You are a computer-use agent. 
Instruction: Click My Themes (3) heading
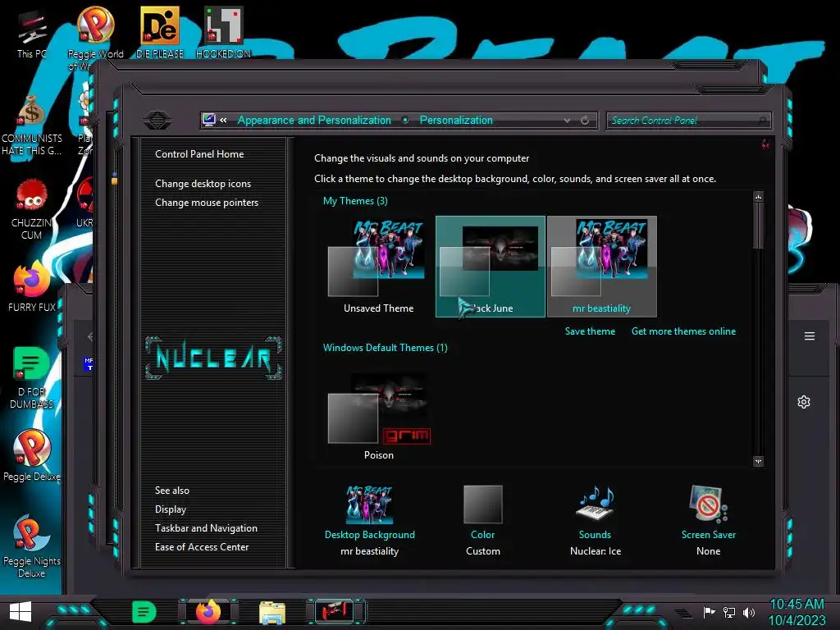click(x=355, y=201)
